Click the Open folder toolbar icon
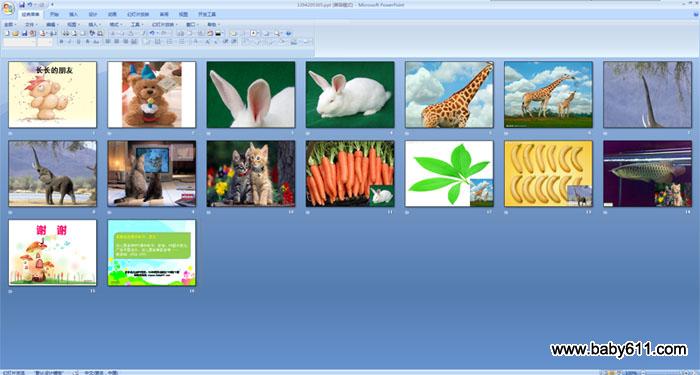The width and height of the screenshot is (700, 375). pyautogui.click(x=15, y=33)
